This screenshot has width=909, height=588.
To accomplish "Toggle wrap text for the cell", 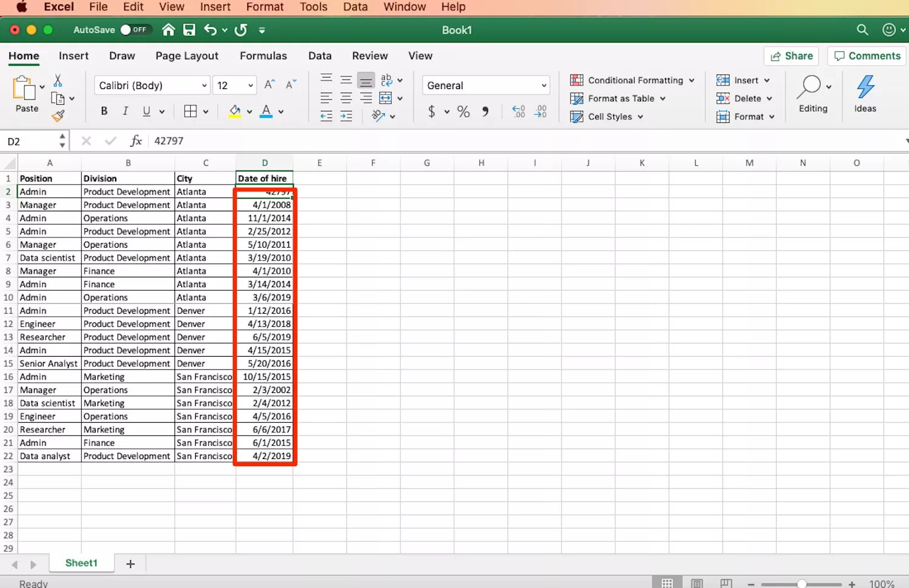I will 386,79.
